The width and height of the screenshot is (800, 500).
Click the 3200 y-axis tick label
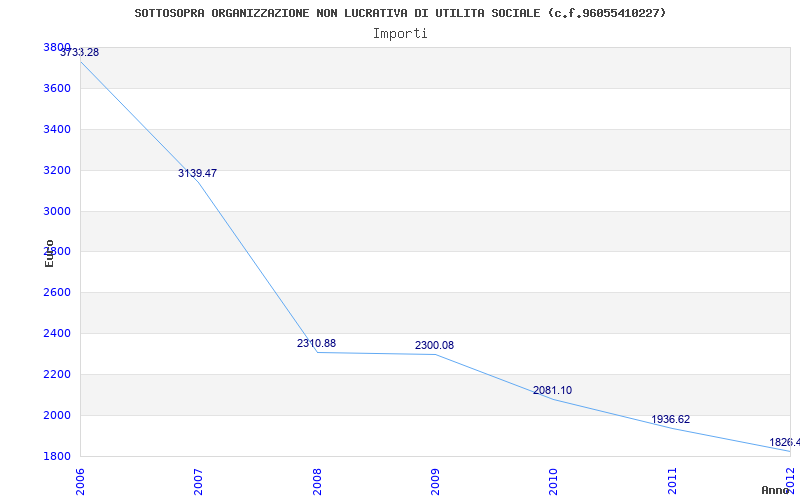pos(57,170)
